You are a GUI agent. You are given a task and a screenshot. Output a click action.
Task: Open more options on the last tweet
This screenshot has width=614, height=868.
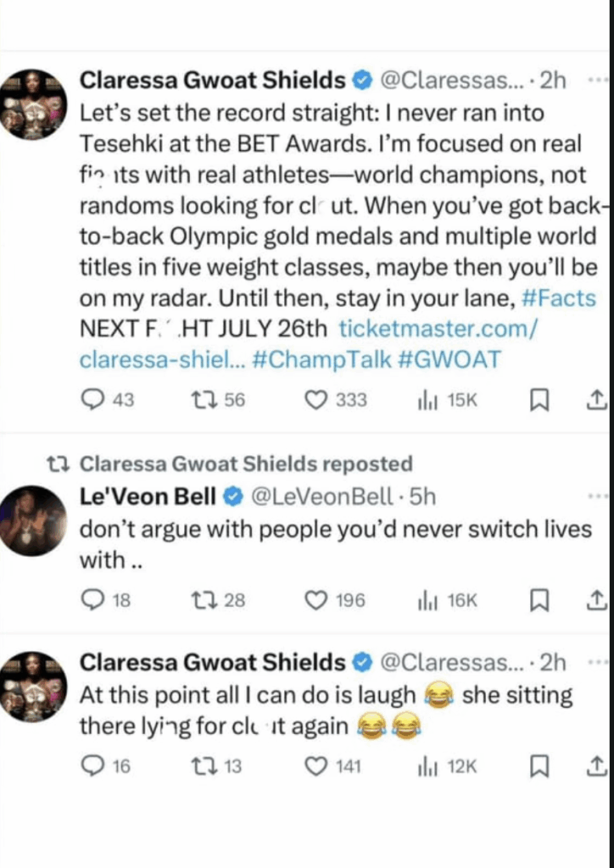click(597, 662)
